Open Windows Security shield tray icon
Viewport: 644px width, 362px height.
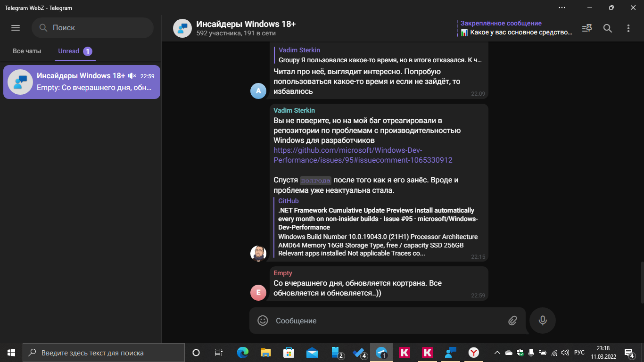[x=520, y=353]
